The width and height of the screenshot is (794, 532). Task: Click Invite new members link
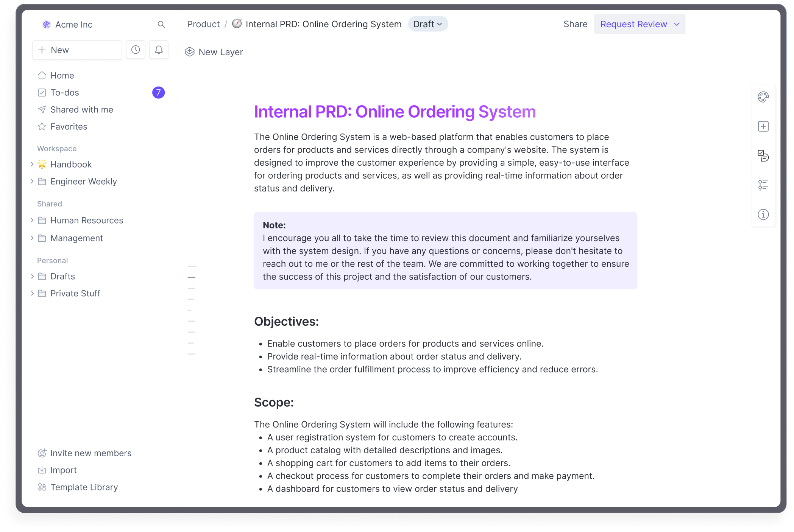point(90,453)
